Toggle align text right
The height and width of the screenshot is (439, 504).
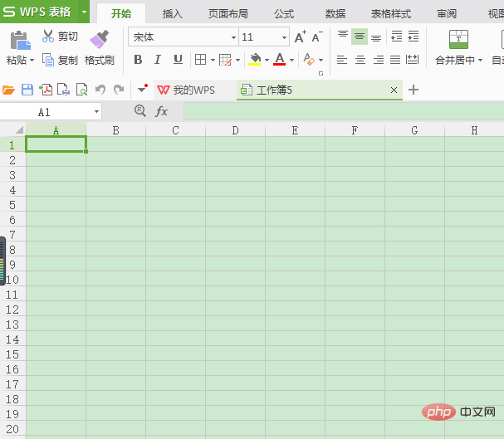coord(379,60)
